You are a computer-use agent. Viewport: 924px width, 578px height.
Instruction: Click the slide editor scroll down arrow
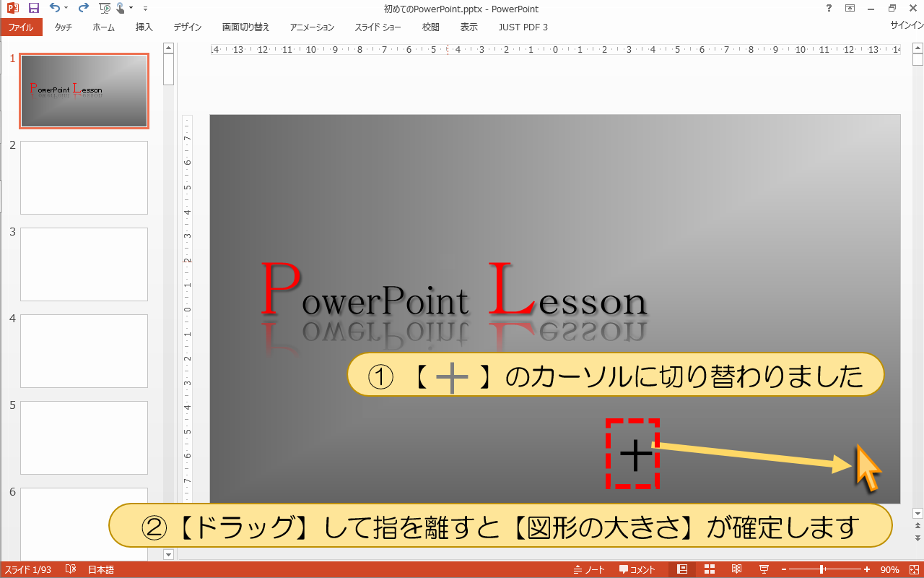pyautogui.click(x=918, y=512)
